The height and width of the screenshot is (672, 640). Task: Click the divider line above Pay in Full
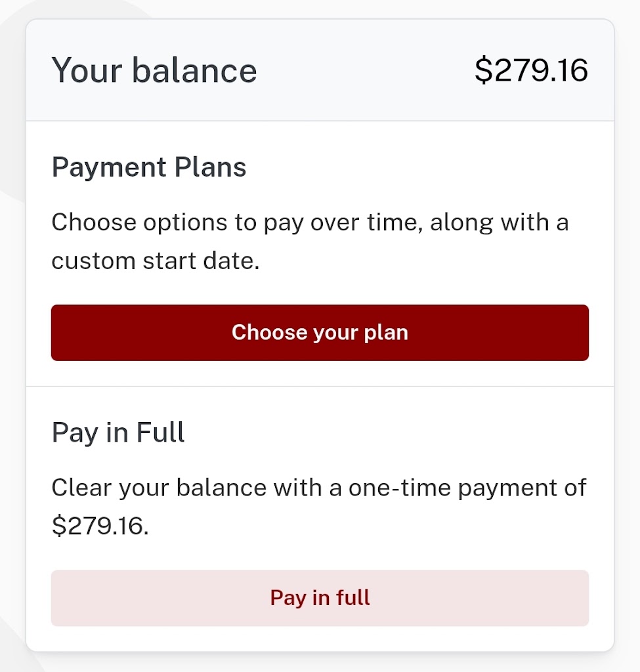(x=320, y=387)
